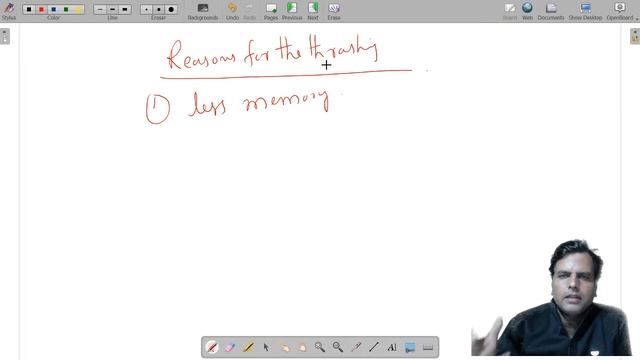Select the Highlighter tool in stylus palette
The image size is (640, 360).
248,347
